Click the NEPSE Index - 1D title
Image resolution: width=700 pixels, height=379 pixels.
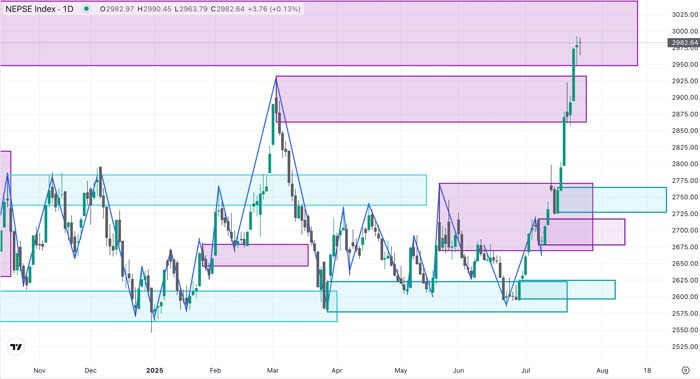39,9
